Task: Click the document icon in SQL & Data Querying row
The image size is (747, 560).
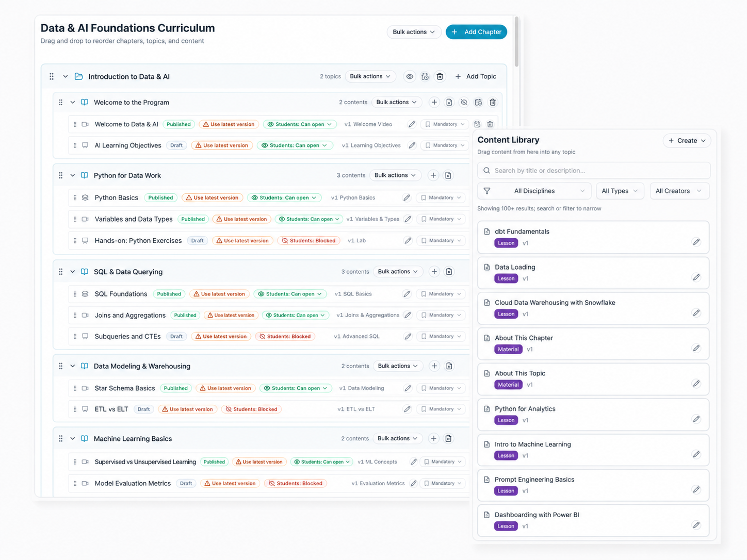Action: click(449, 272)
